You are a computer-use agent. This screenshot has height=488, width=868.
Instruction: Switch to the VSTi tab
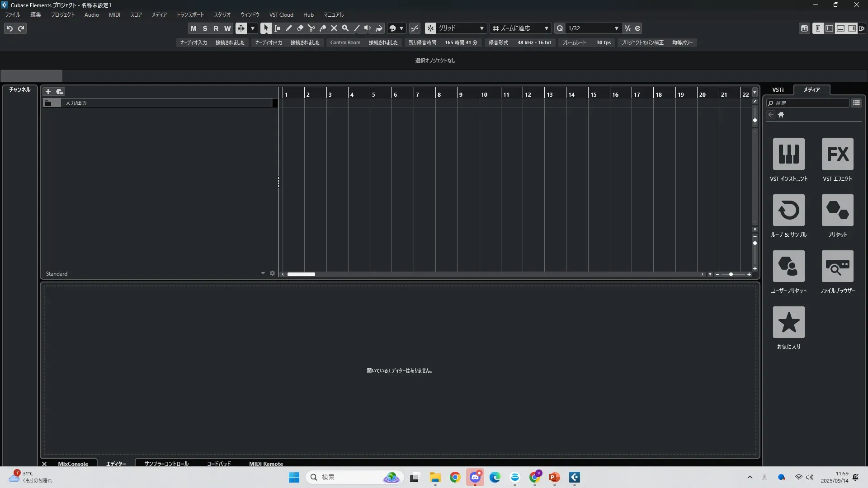[x=778, y=90]
